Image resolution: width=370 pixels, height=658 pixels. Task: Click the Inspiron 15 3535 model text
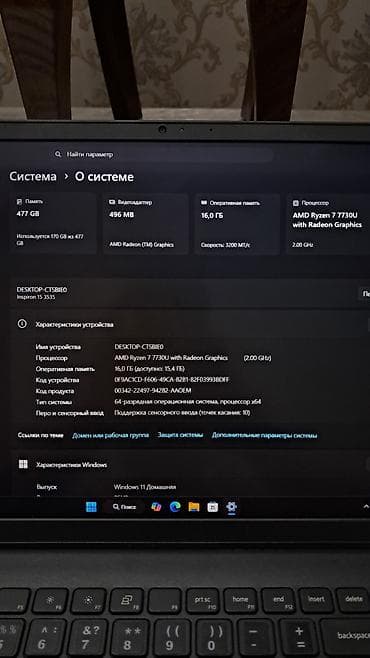[36, 297]
